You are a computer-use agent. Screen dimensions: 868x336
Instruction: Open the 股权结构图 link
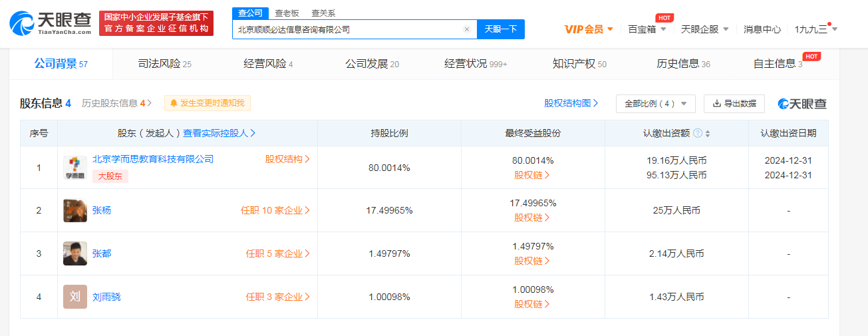(x=571, y=103)
